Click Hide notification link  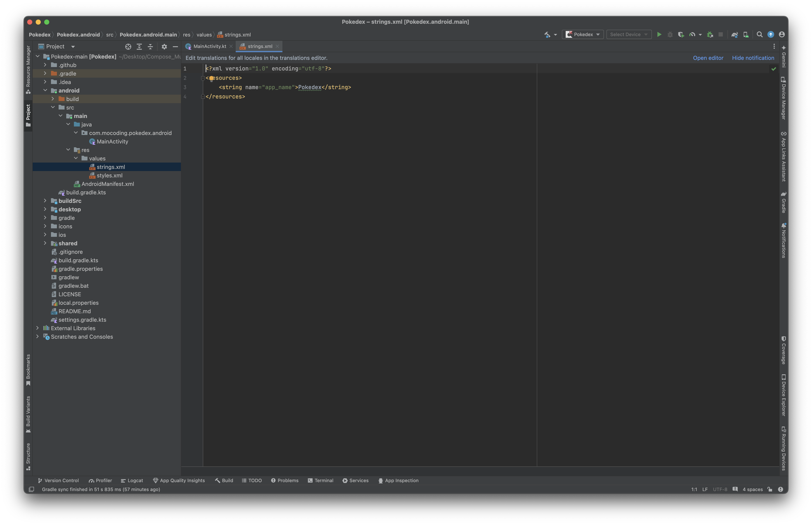[753, 58]
